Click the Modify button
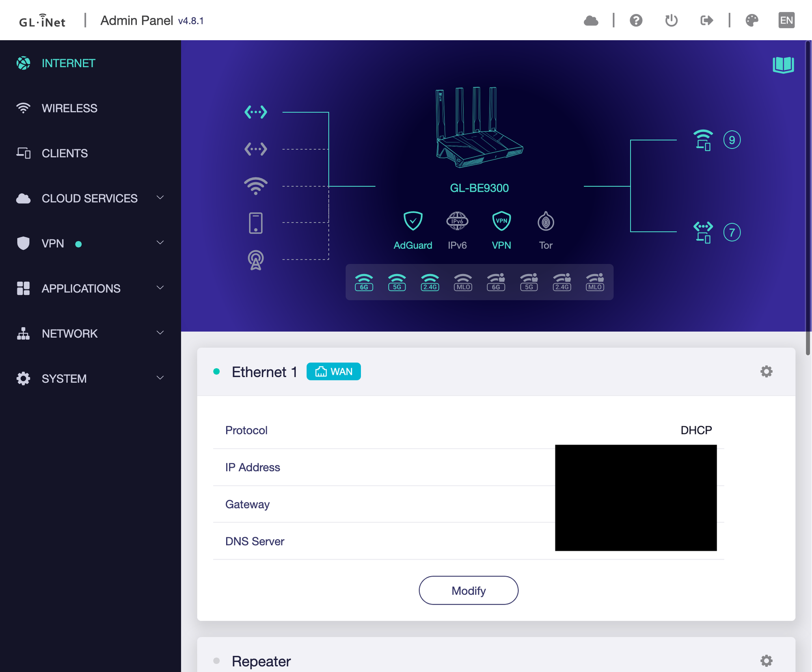Viewport: 812px width, 672px height. [468, 590]
